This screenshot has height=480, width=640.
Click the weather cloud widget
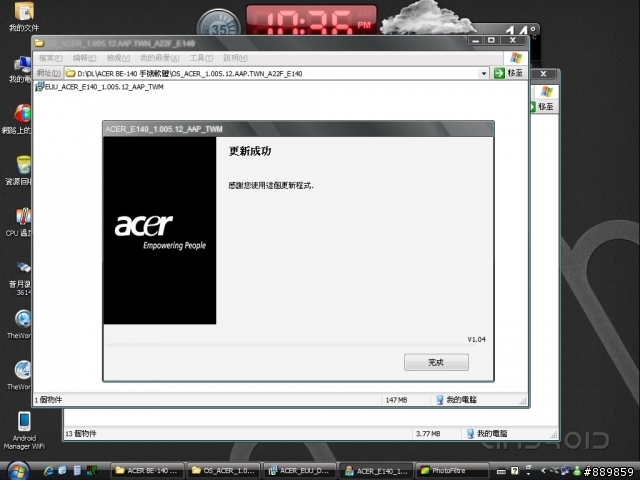(427, 17)
